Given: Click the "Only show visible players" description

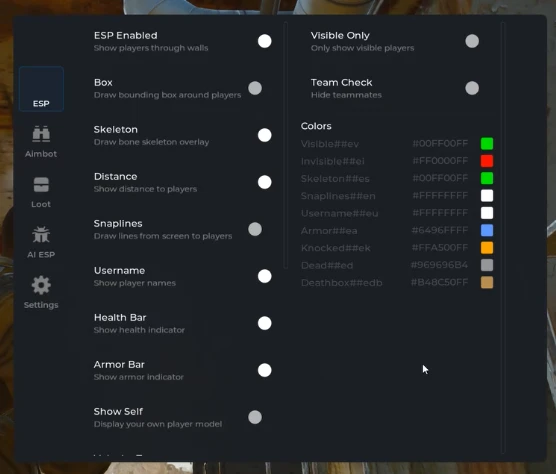Looking at the screenshot, I should tap(362, 48).
